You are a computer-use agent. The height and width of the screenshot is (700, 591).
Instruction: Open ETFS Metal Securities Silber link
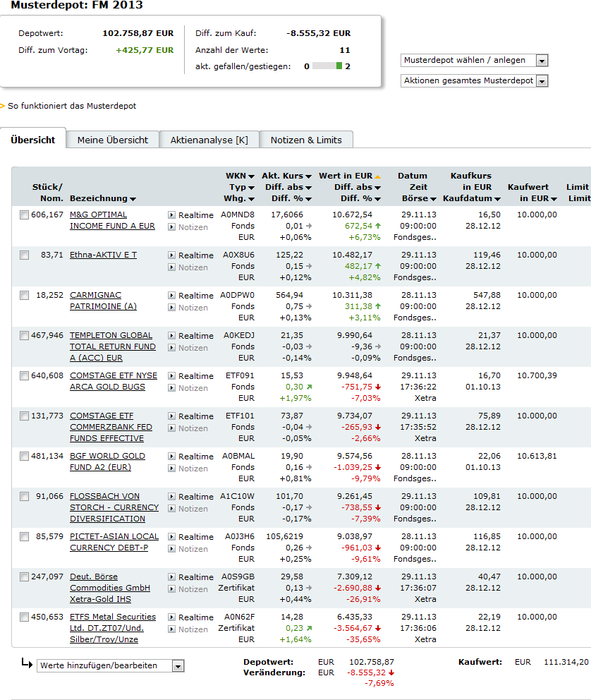pos(113,628)
